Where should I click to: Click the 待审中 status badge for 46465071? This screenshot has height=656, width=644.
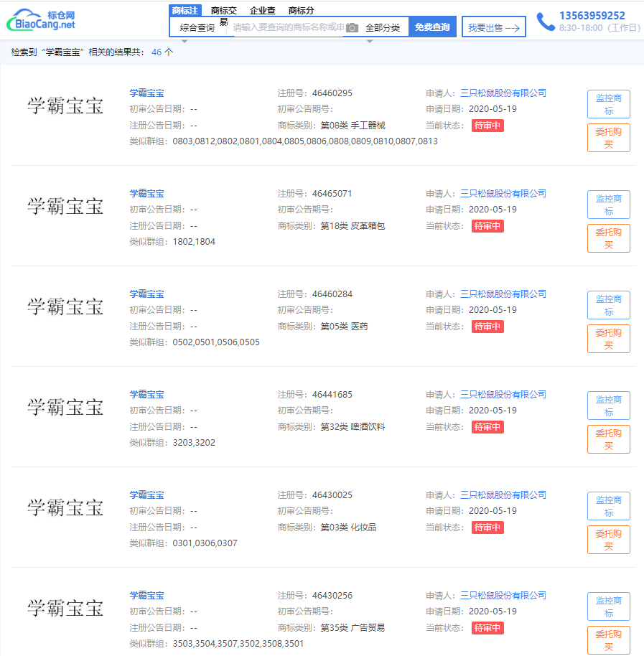point(487,226)
